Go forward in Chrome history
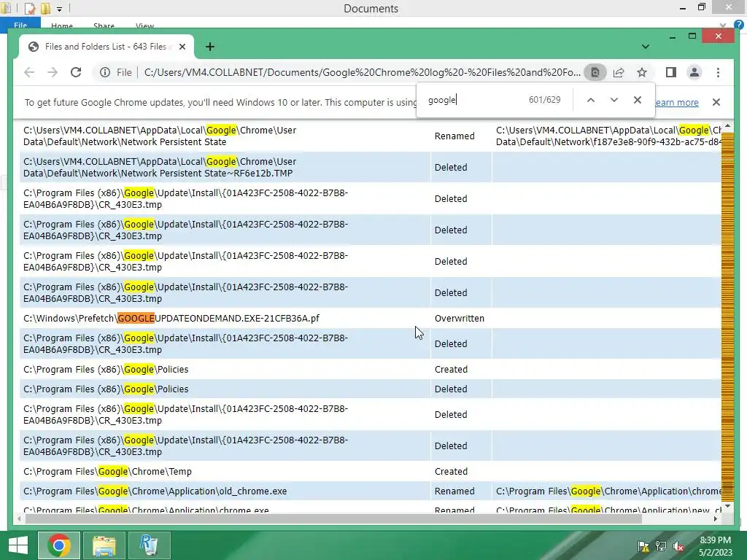Image resolution: width=747 pixels, height=560 pixels. 53,72
